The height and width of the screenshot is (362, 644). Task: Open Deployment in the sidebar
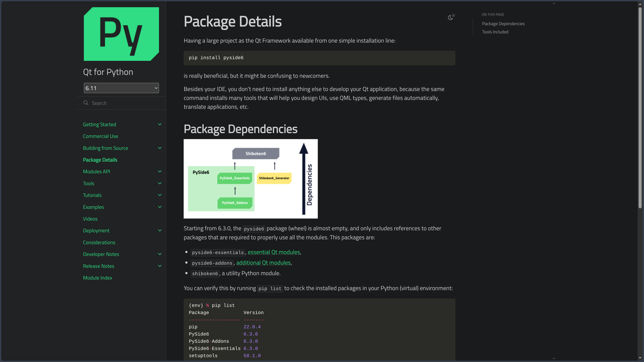click(96, 230)
